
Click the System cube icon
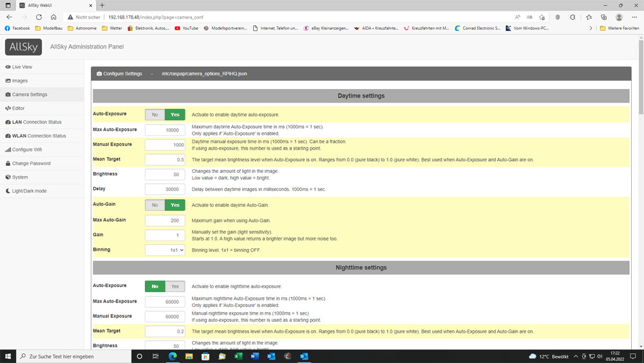coord(8,177)
